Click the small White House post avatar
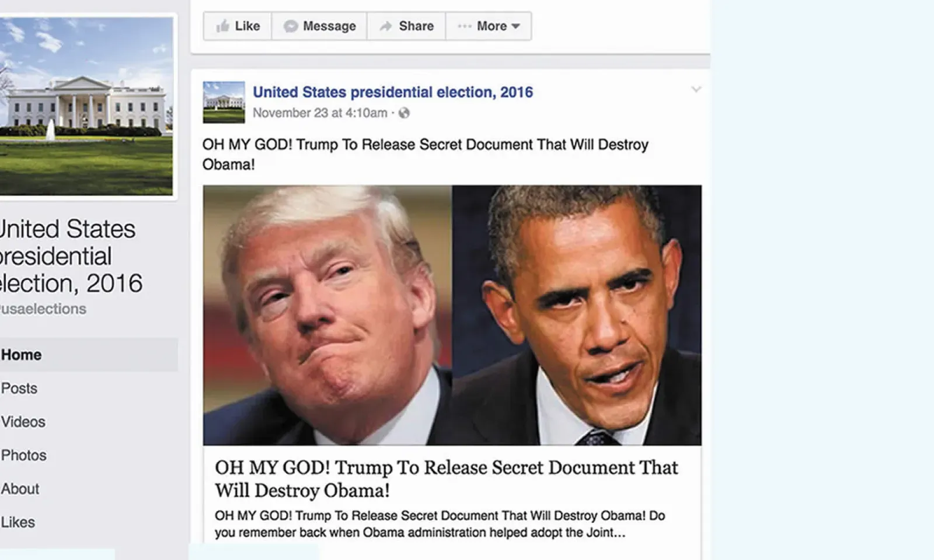This screenshot has width=934, height=560. coord(224,102)
